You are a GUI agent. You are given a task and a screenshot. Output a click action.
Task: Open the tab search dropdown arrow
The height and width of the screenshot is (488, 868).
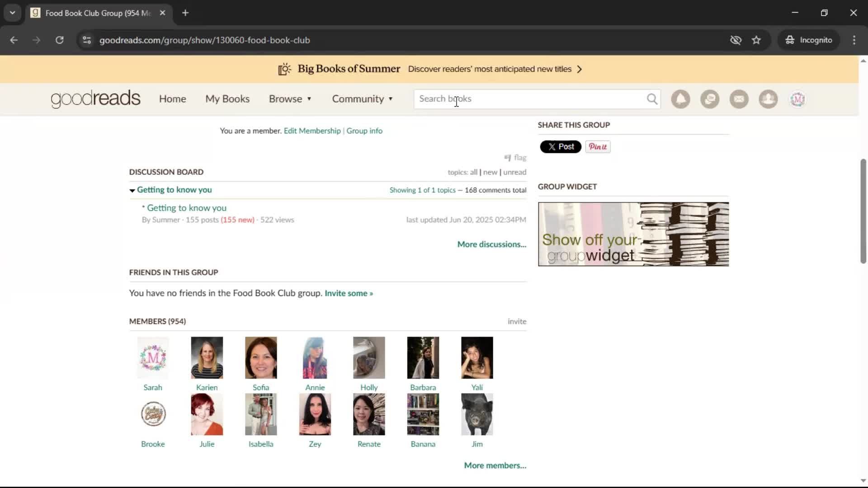12,13
